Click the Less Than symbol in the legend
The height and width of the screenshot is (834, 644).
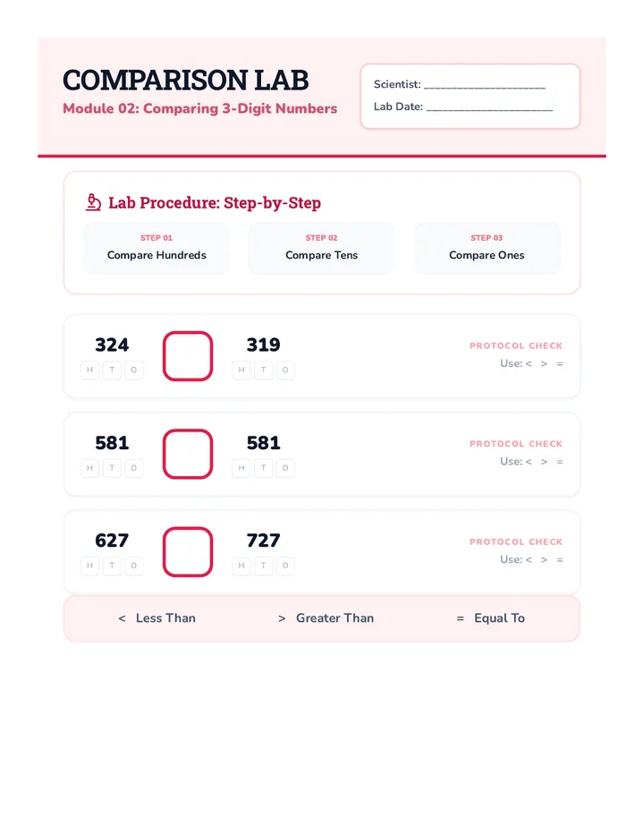tap(122, 618)
